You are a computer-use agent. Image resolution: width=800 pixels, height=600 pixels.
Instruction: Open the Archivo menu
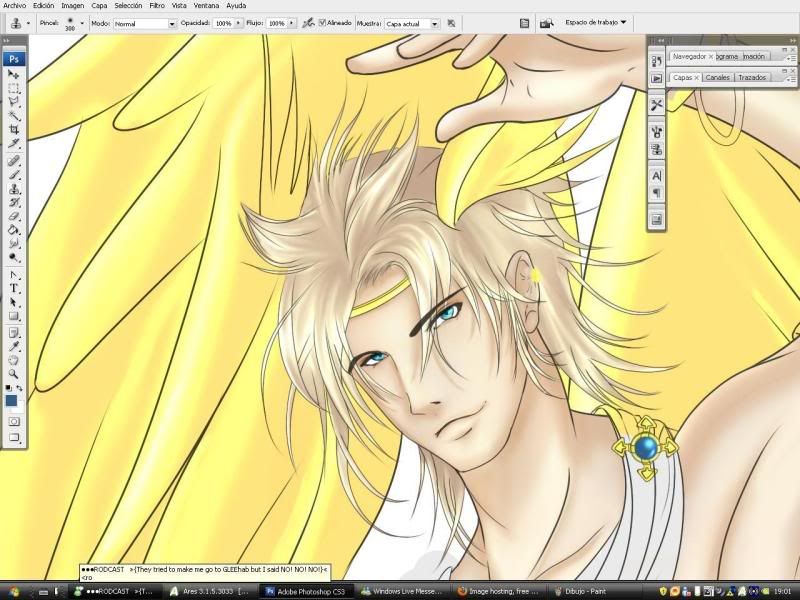15,6
